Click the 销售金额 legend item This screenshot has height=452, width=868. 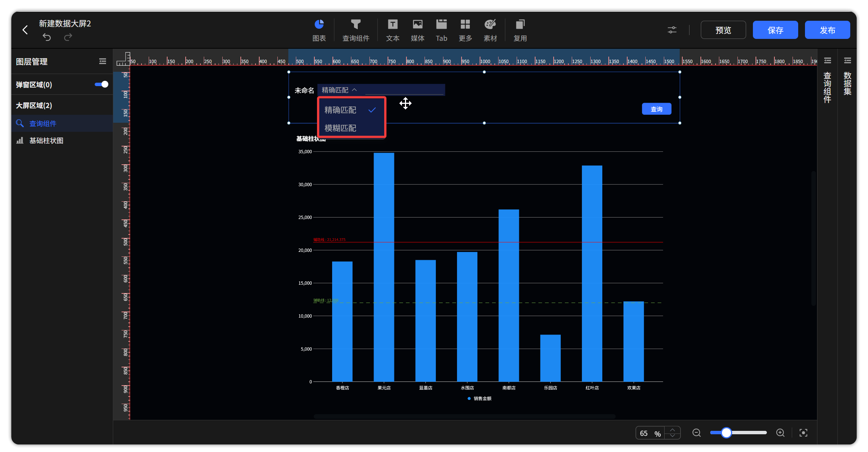pyautogui.click(x=479, y=398)
